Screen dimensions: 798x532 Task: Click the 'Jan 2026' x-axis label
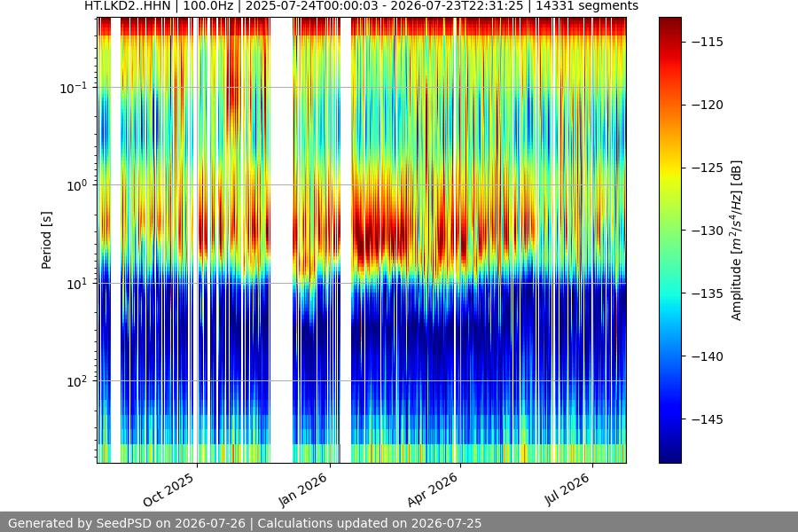(303, 489)
